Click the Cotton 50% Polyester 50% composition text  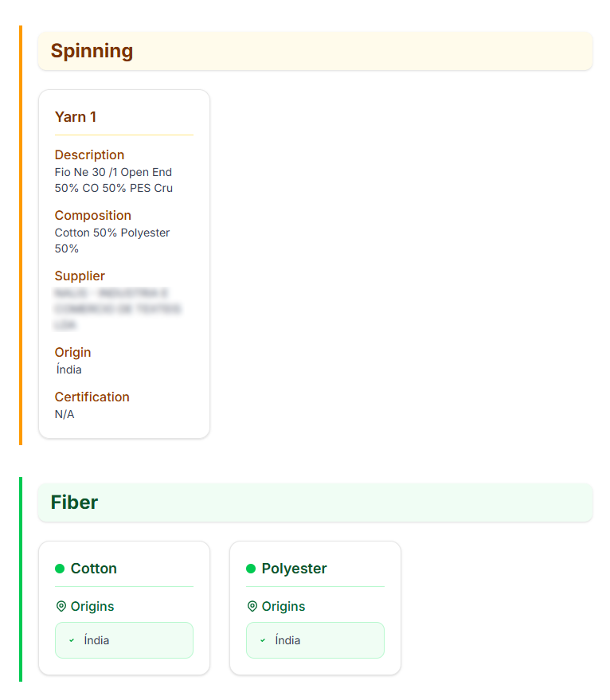coord(111,241)
